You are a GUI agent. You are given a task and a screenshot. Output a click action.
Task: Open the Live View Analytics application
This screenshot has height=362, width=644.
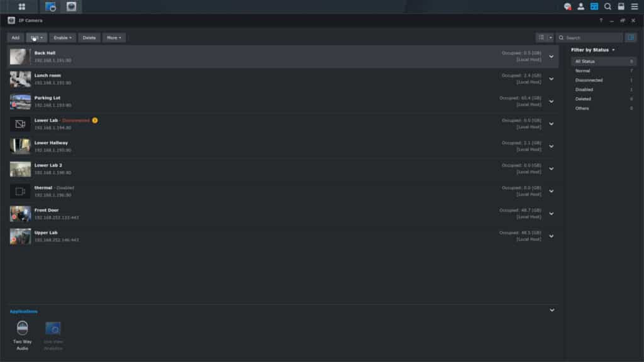point(53,336)
